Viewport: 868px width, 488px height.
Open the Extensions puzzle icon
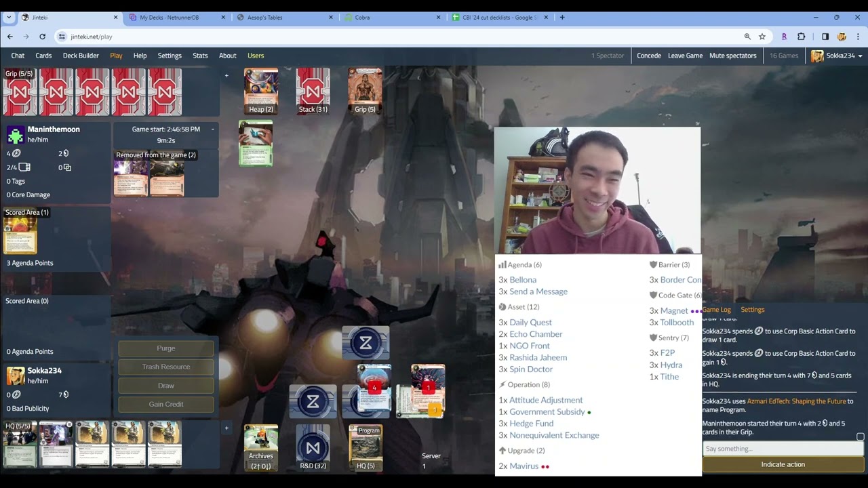pyautogui.click(x=801, y=37)
